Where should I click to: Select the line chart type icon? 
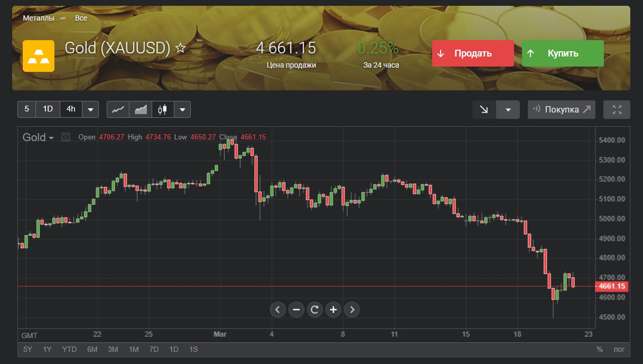(x=118, y=109)
